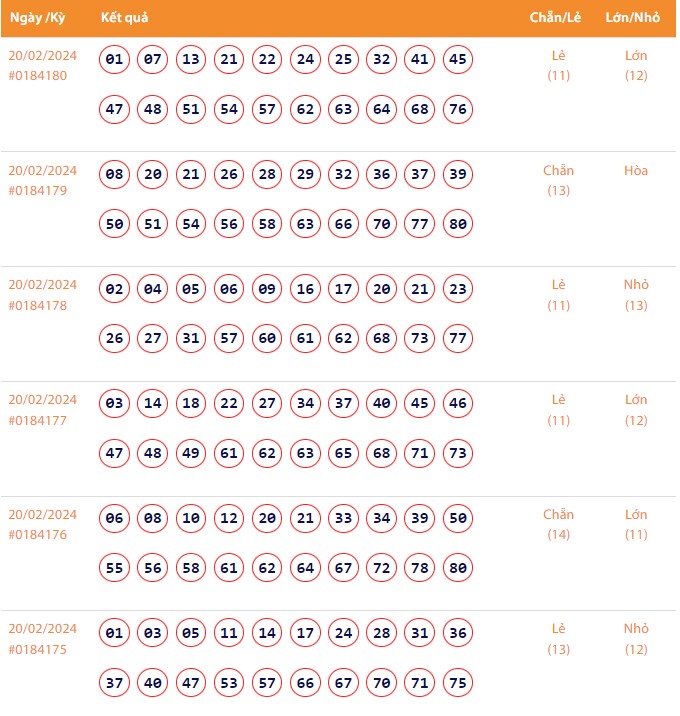
Task: Click number ball 76 in draw #0184180
Action: click(x=458, y=109)
